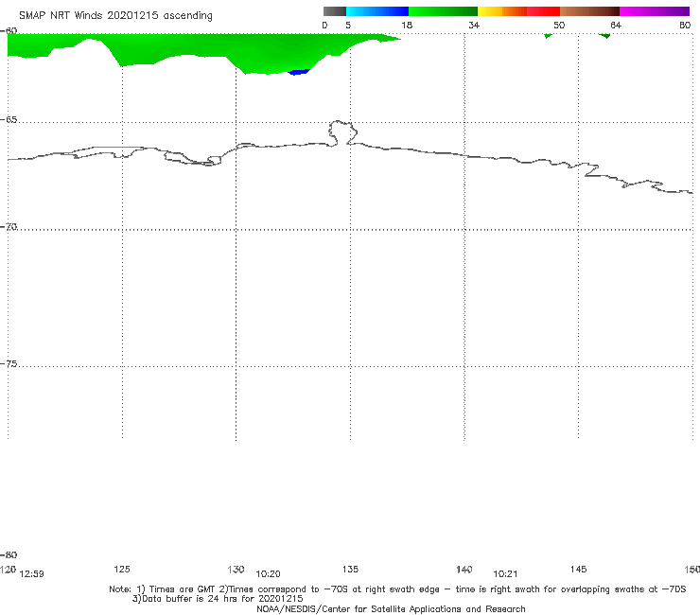Click the color scale label '18'
Screen dimensions: 700x615
coord(407,25)
